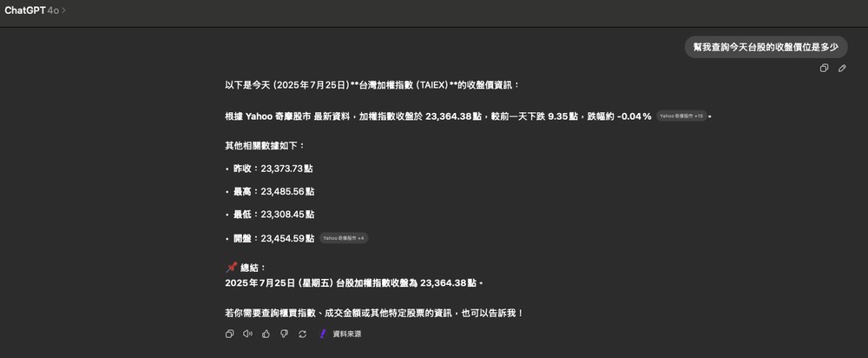Screen dimensions: 868x358
Task: Select the user message bubble 幫我查詢今天台股的收盤價位是多少
Action: (x=766, y=47)
